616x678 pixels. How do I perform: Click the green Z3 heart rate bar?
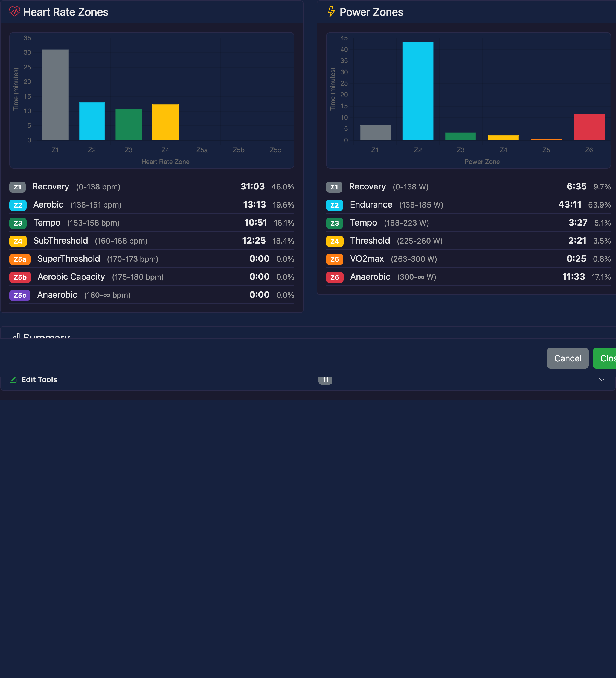point(129,124)
